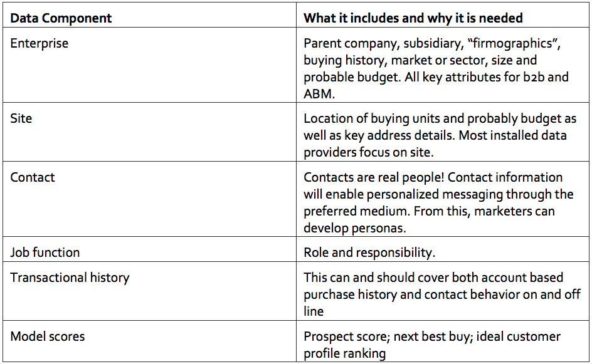Select the 'Model scores' cell
This screenshot has width=592, height=364.
click(149, 341)
